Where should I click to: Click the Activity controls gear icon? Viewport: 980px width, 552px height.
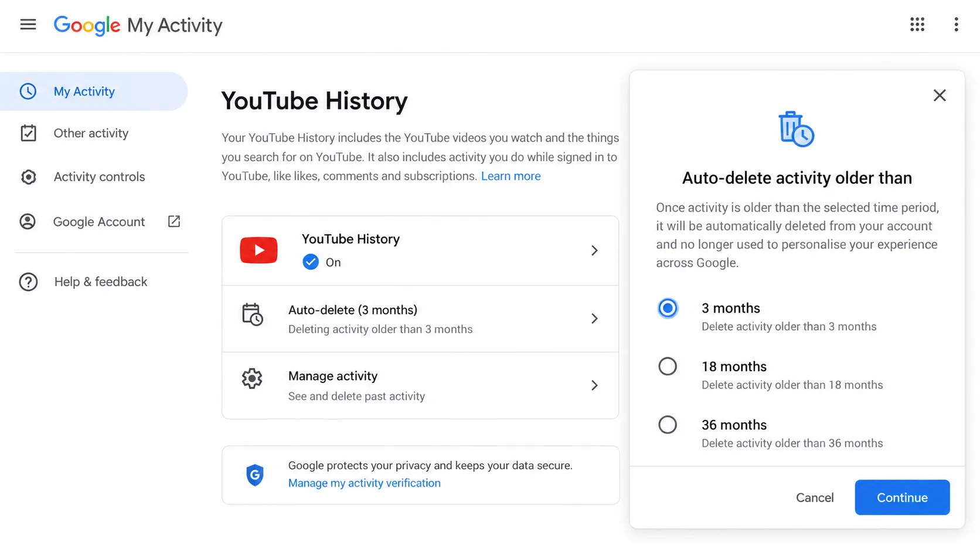click(28, 177)
